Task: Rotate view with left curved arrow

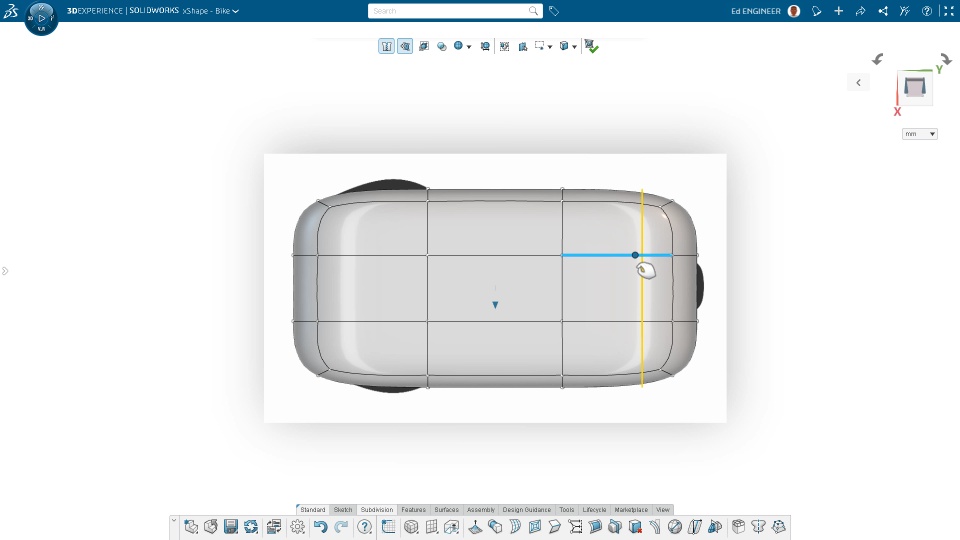Action: click(877, 59)
